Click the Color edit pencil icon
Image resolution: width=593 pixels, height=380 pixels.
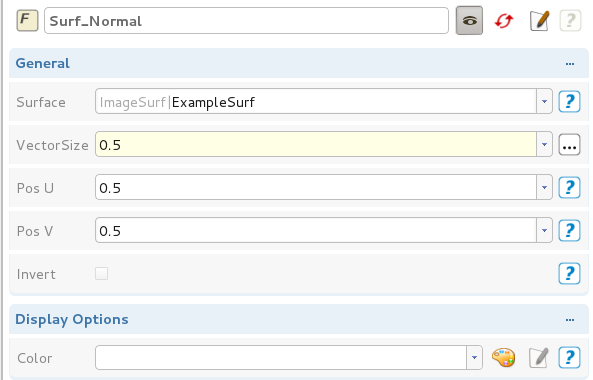pyautogui.click(x=539, y=358)
